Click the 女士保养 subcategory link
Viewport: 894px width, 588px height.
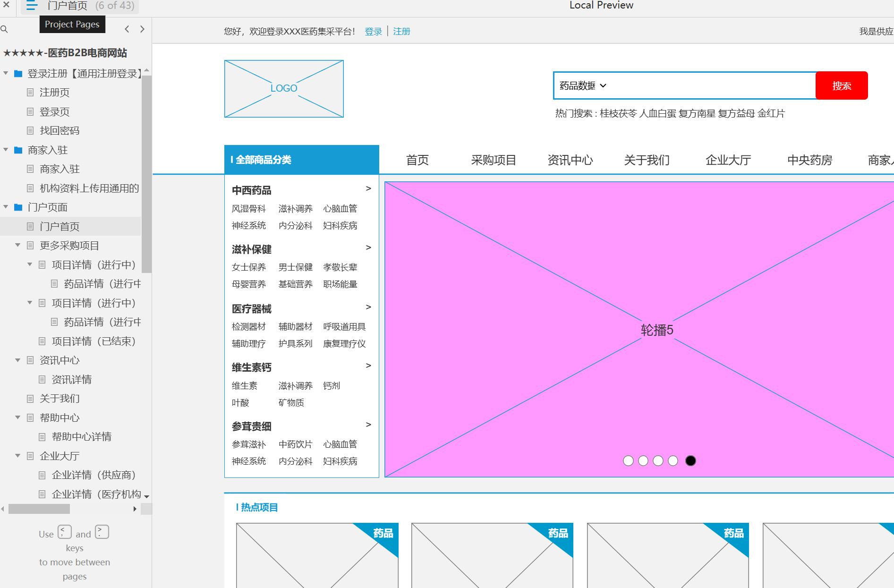tap(249, 267)
